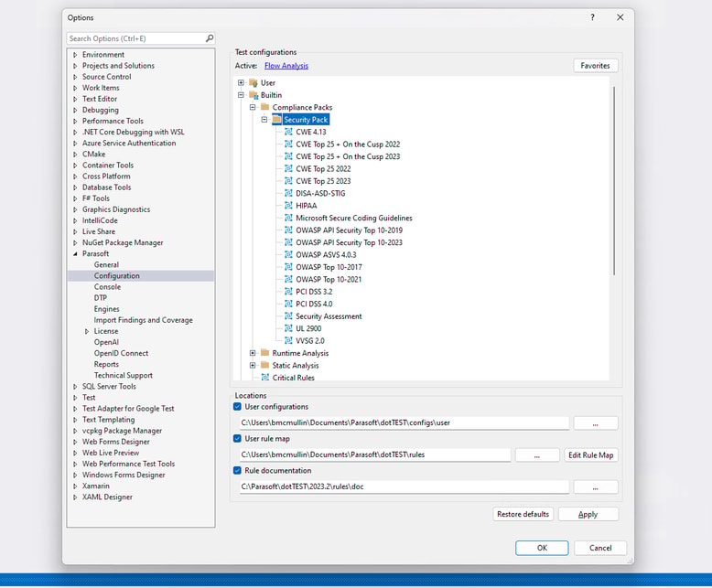Click the CWE Top 25 + On the Cusp 2023 icon
Viewport: 712px width, 588px height.
coord(288,156)
